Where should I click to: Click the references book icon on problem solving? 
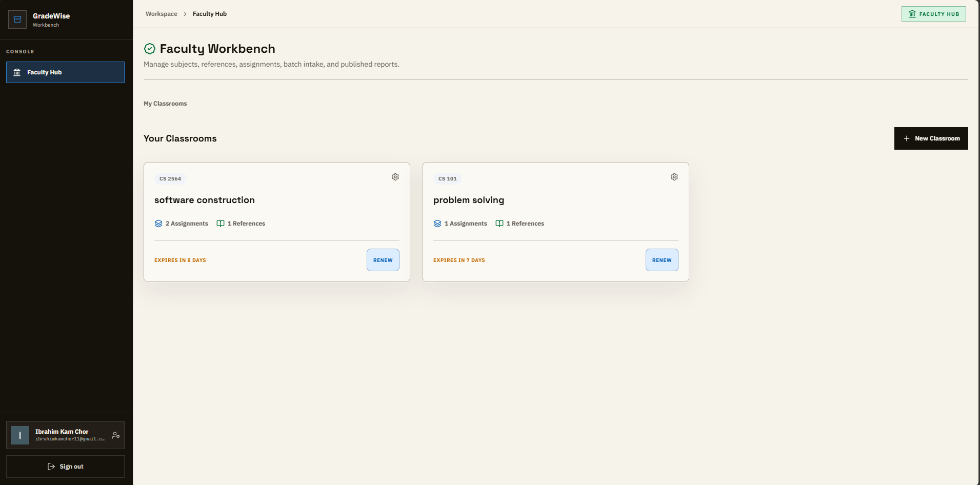[499, 224]
